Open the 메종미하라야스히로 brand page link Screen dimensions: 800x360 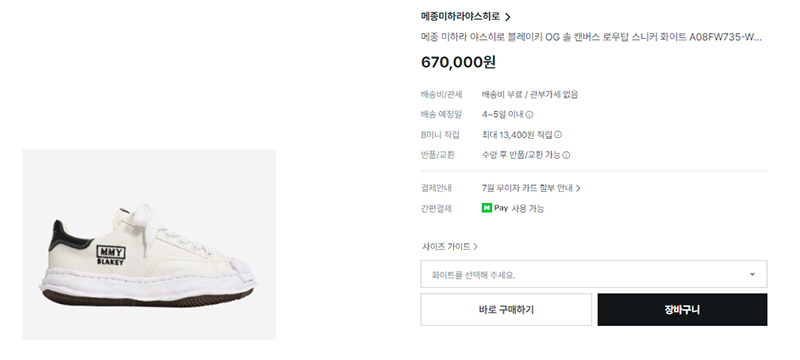click(x=460, y=17)
